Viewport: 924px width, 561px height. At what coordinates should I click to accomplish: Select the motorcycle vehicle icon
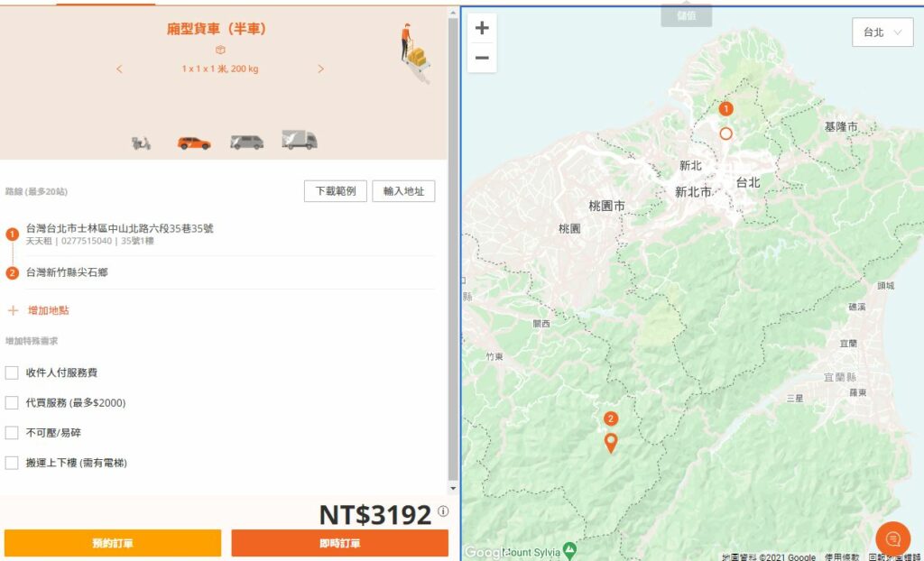[141, 143]
